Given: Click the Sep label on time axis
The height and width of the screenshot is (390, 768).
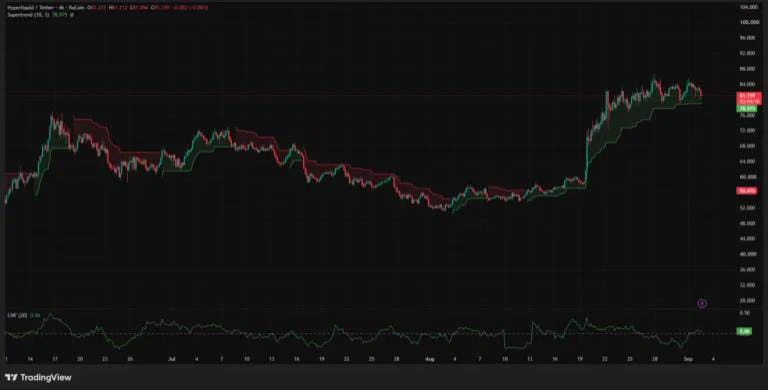Looking at the screenshot, I should 689,359.
